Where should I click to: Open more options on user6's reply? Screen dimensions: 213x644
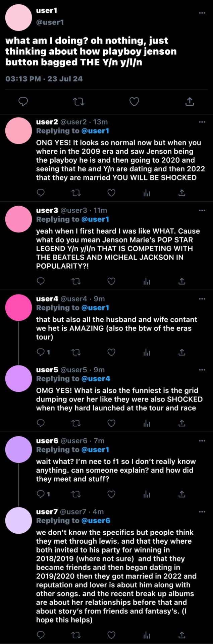(x=202, y=441)
